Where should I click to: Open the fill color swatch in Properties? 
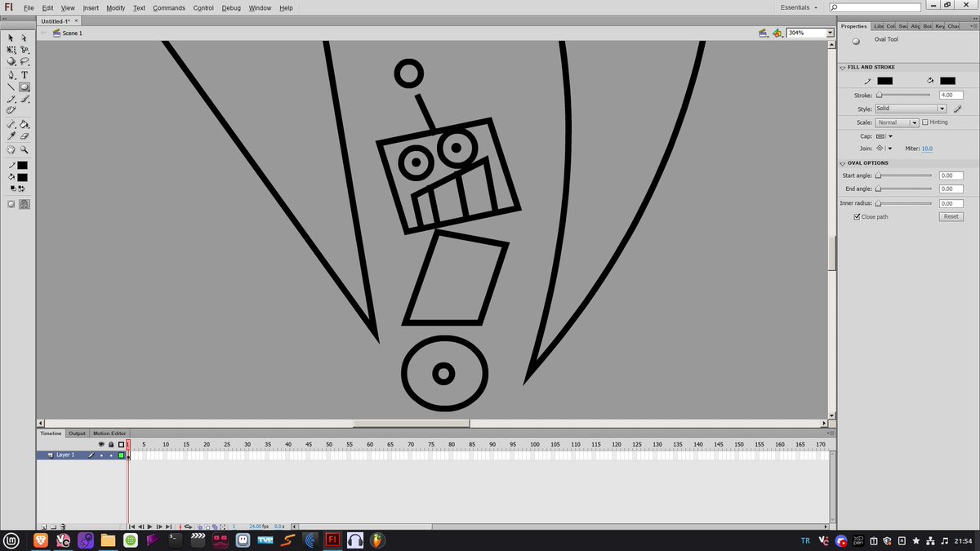(947, 81)
